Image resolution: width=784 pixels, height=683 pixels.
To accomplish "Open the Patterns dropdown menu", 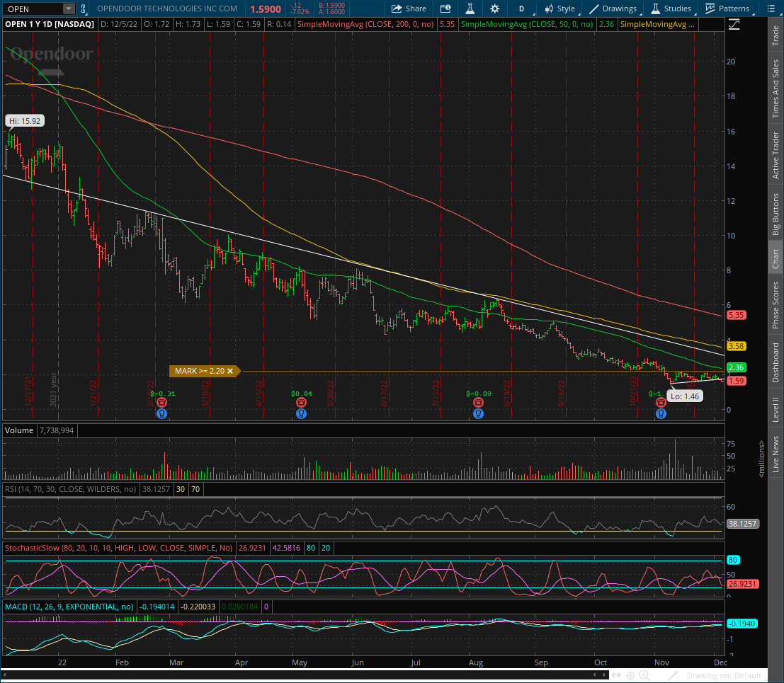I will [x=727, y=8].
